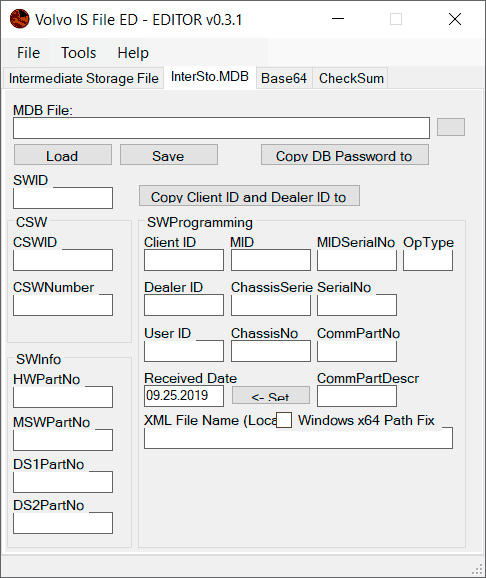Click the browse button beside MDB File

point(451,127)
